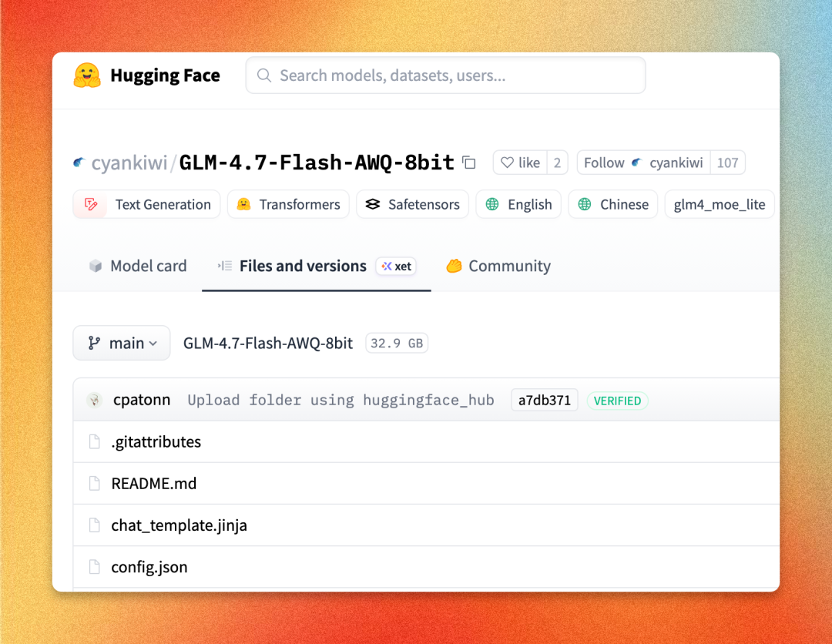
Task: Open the cyankiwi author profile link
Action: click(129, 163)
